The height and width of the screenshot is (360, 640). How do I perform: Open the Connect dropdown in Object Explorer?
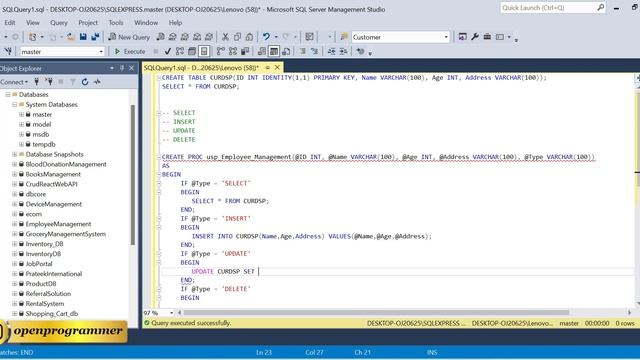14,82
